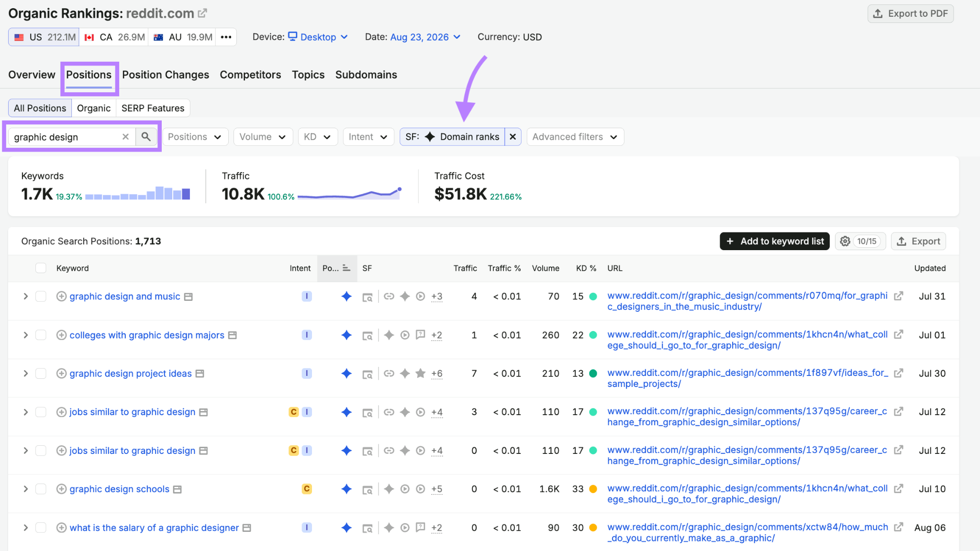Image resolution: width=980 pixels, height=551 pixels.
Task: Open the Volume filter dropdown
Action: click(263, 137)
